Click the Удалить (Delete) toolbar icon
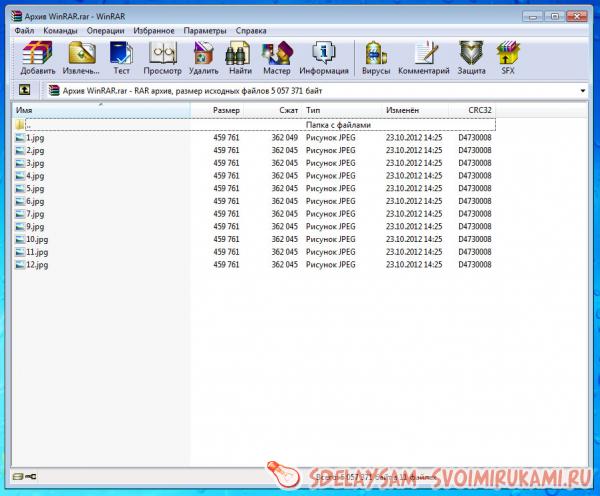Viewport: 600px width, 496px height. tap(203, 56)
